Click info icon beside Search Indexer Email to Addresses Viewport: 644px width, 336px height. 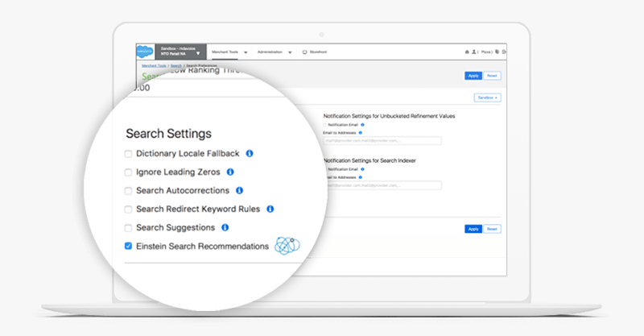click(360, 177)
